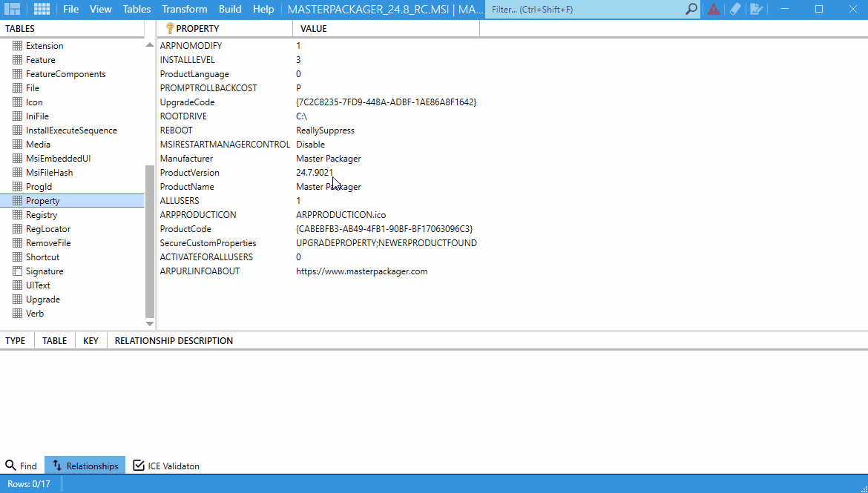
Task: Sort by the PROPERTY column header
Action: coord(225,29)
